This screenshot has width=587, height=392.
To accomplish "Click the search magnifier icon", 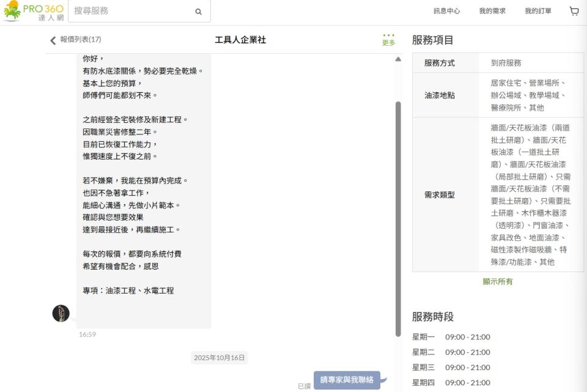I will pyautogui.click(x=198, y=11).
